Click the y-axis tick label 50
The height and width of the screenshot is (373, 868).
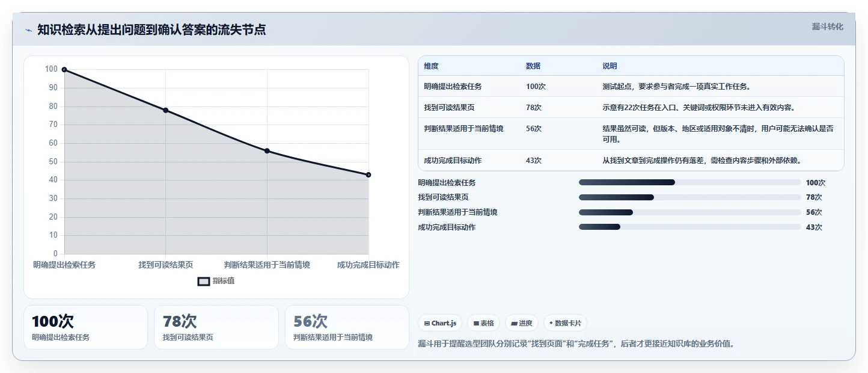[x=53, y=161]
